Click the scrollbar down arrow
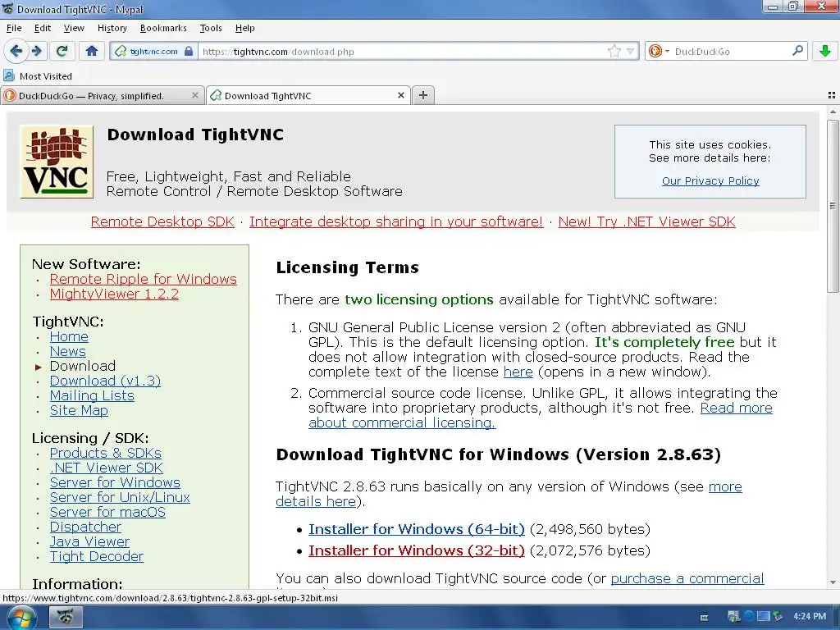Image resolution: width=840 pixels, height=630 pixels. coord(832,582)
